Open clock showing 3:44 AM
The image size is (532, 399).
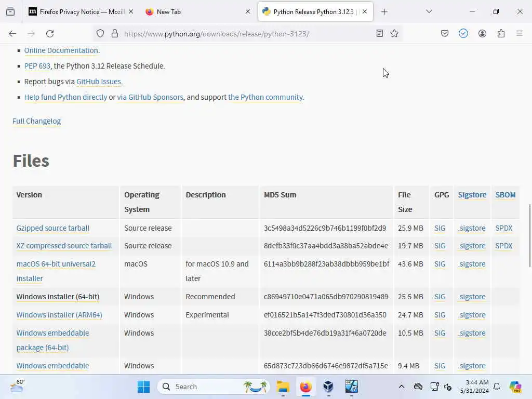tap(474, 387)
